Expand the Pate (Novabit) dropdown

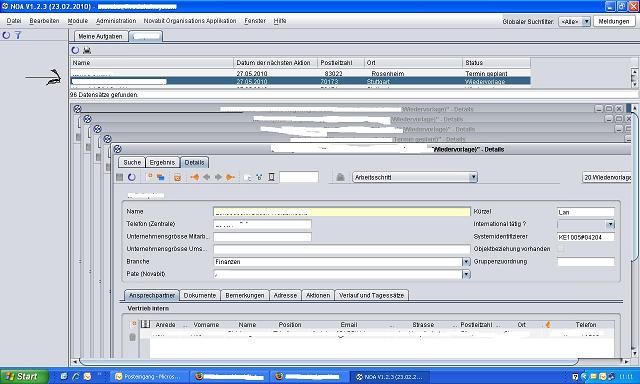pyautogui.click(x=466, y=274)
